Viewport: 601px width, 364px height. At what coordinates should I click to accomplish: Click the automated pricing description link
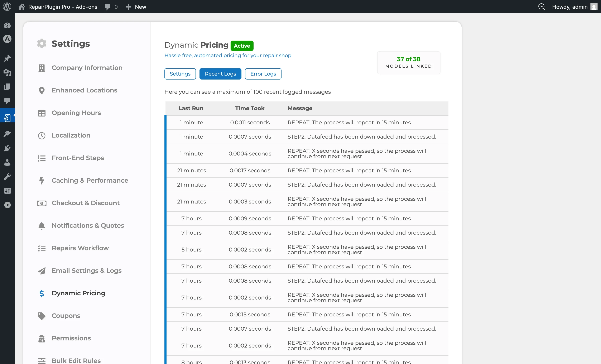228,56
